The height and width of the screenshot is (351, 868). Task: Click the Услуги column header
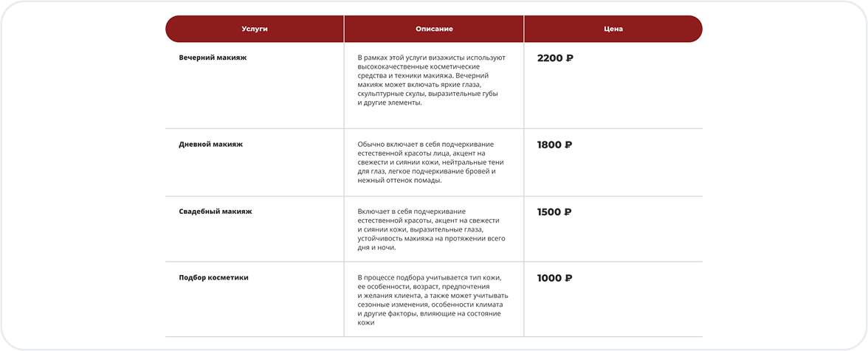tap(254, 29)
